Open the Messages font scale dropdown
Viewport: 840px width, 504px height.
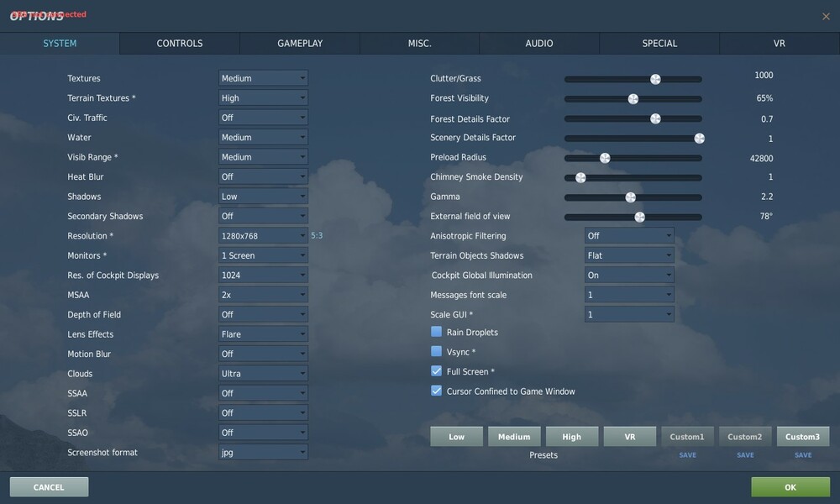[x=629, y=295]
